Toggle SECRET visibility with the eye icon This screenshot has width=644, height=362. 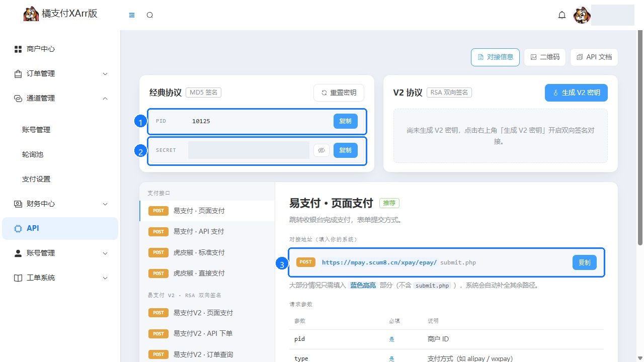point(321,150)
